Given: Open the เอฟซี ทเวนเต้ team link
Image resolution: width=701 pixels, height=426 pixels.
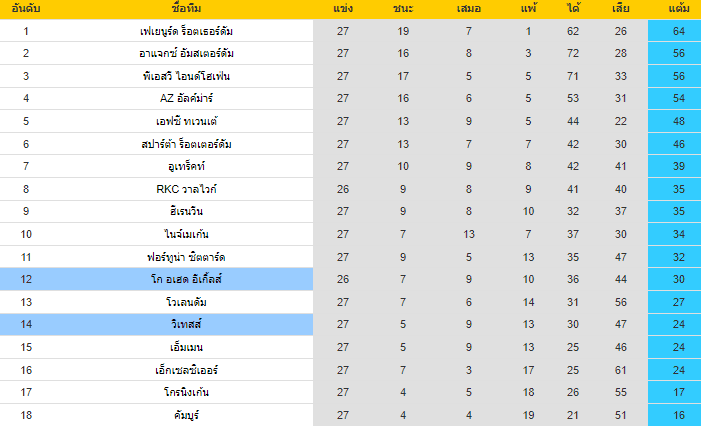Looking at the screenshot, I should pyautogui.click(x=187, y=121).
